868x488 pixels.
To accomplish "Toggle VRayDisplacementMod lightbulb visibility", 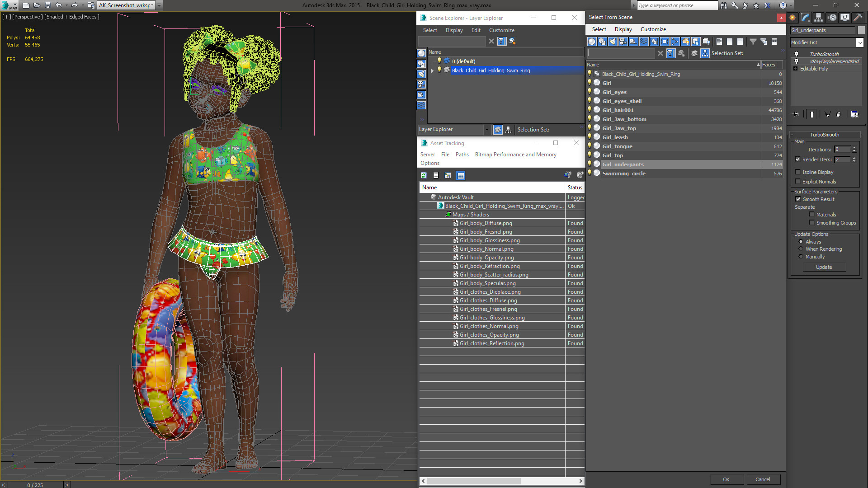I will (x=797, y=61).
